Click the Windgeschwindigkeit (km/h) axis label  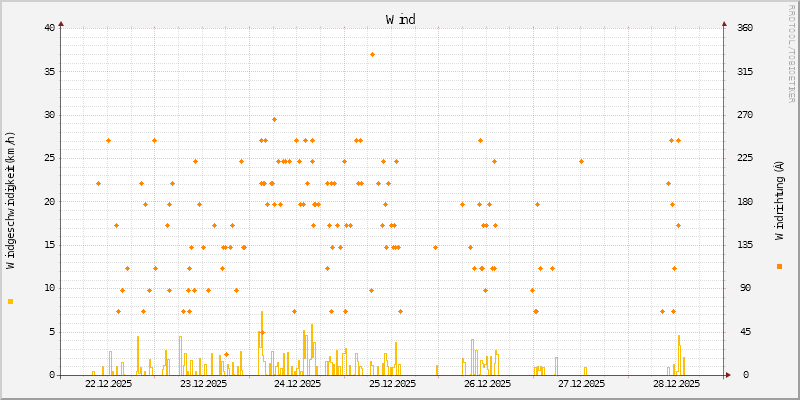(x=11, y=200)
